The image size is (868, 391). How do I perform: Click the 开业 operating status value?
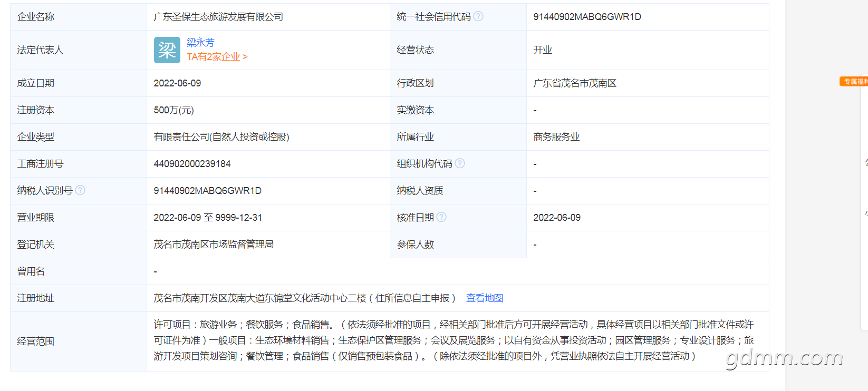542,50
